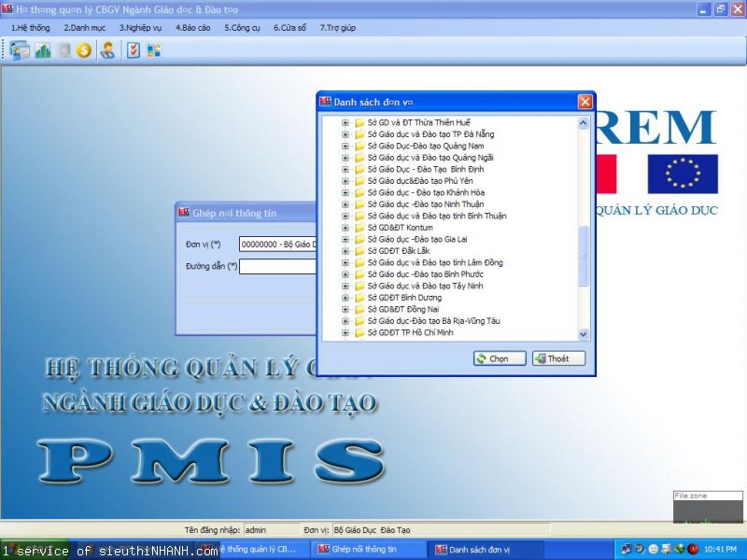Click the unit list scrollbar thumb
The height and width of the screenshot is (560, 747).
[x=583, y=256]
